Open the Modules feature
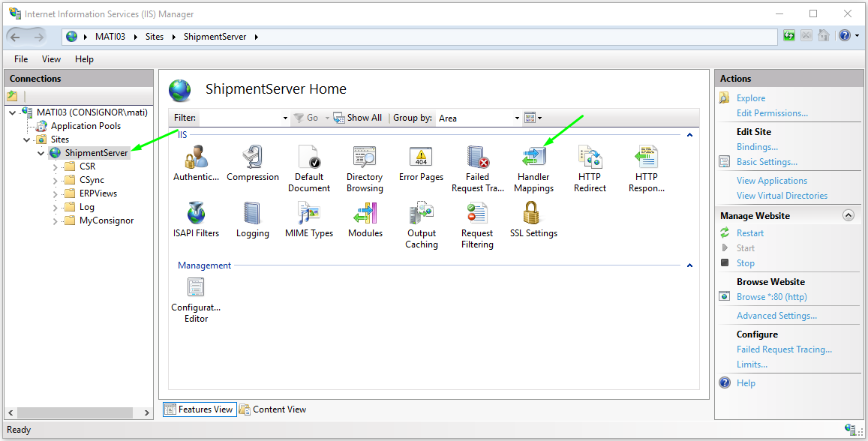Viewport: 868px width, 441px height. pyautogui.click(x=365, y=217)
